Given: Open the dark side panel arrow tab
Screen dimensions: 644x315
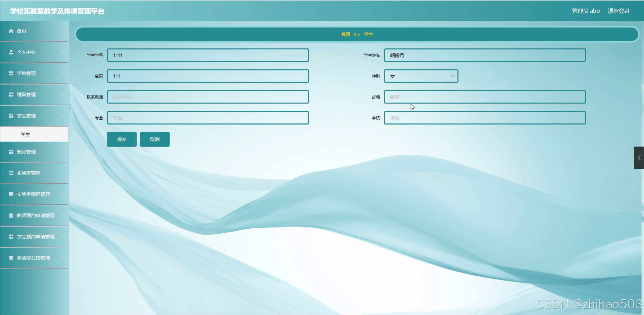Looking at the screenshot, I should click(x=639, y=158).
